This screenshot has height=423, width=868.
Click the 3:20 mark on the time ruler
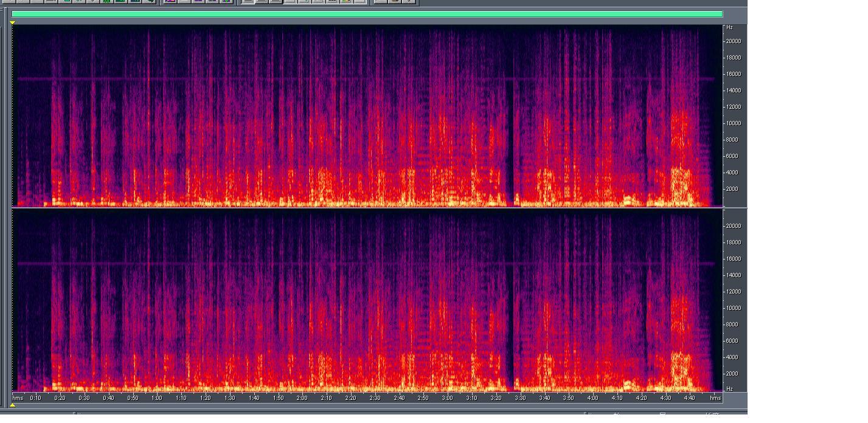coord(496,398)
